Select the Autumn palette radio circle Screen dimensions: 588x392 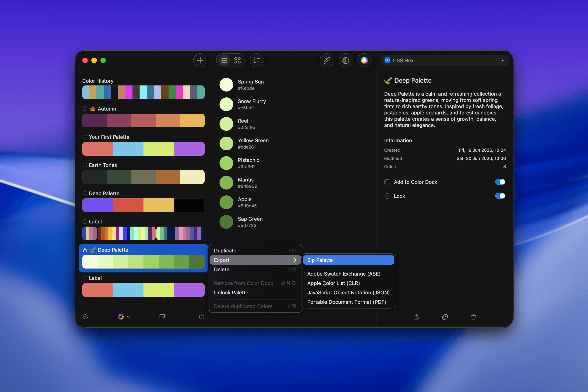85,109
